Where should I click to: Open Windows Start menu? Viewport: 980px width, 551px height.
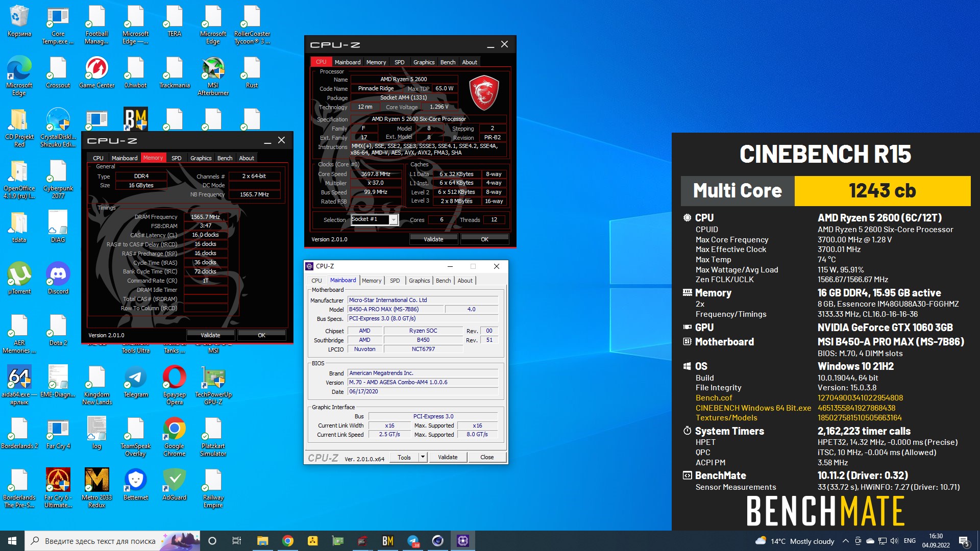tap(12, 541)
